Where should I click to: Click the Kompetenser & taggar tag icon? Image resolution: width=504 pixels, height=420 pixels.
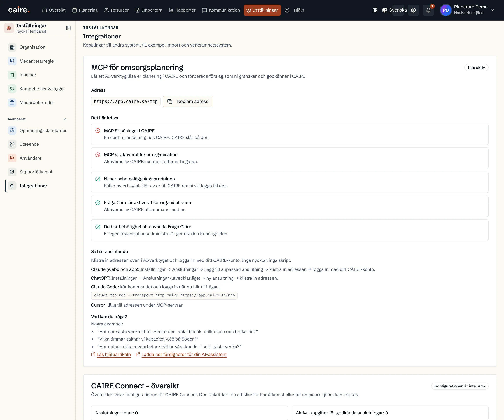tap(12, 89)
